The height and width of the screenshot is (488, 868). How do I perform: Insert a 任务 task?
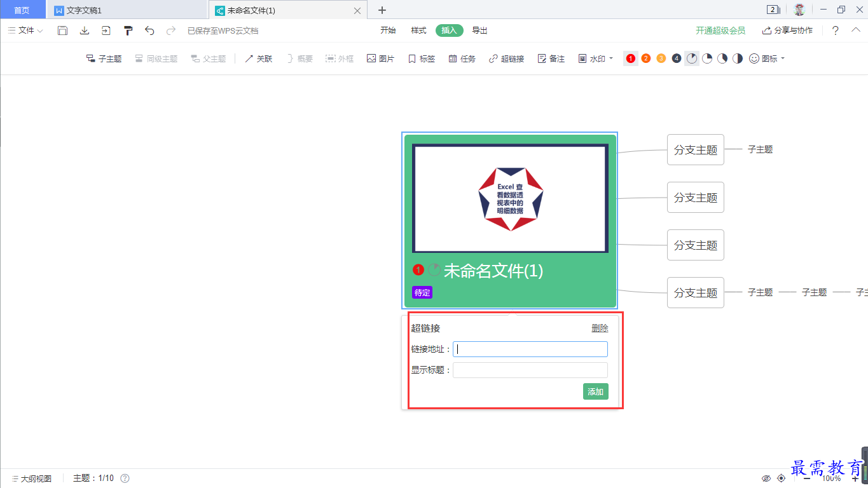tap(462, 58)
